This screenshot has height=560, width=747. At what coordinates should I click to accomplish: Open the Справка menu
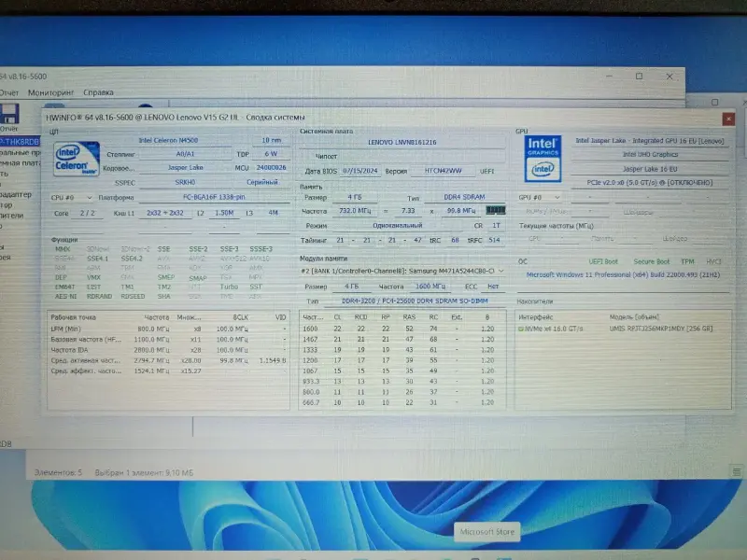[x=98, y=93]
